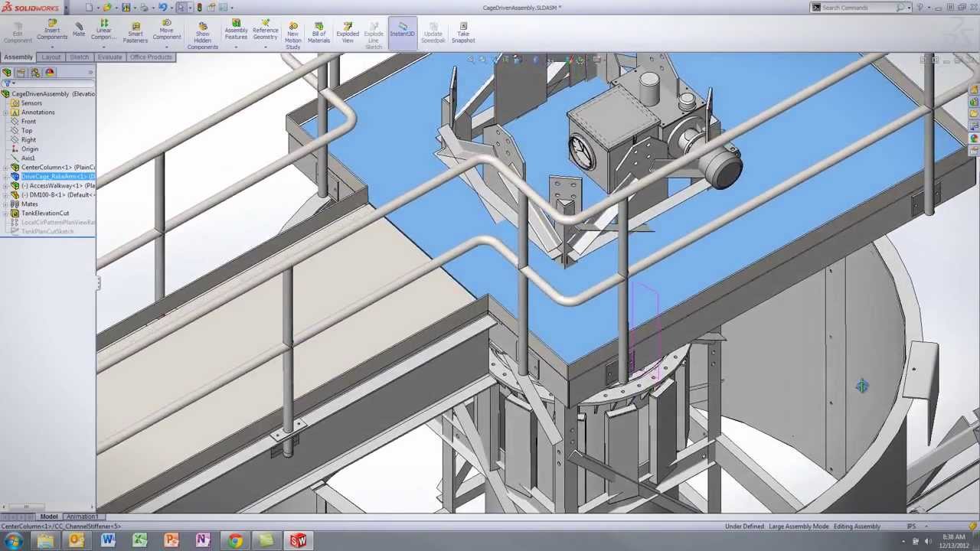This screenshot has width=980, height=551.
Task: Activate Move Component tool
Action: click(x=166, y=31)
